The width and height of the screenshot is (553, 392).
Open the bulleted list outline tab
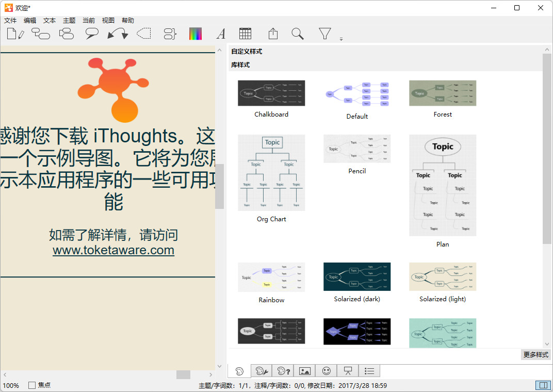369,371
